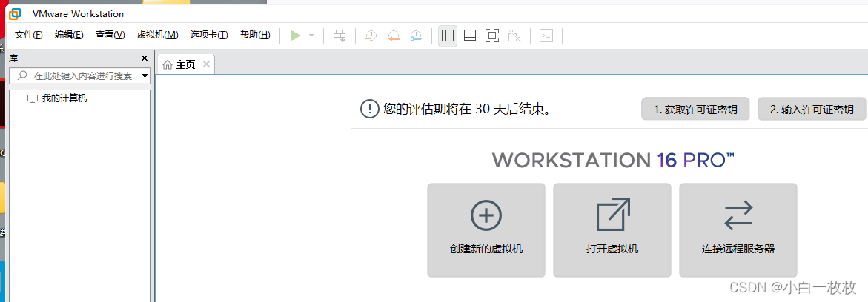Click 1. 获取许可证密钥 button

tap(696, 110)
